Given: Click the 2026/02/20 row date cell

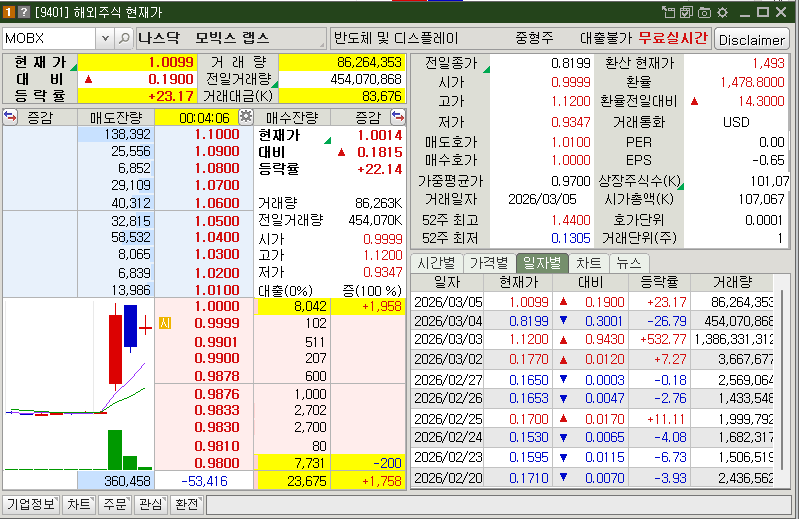Looking at the screenshot, I should click(x=448, y=478).
